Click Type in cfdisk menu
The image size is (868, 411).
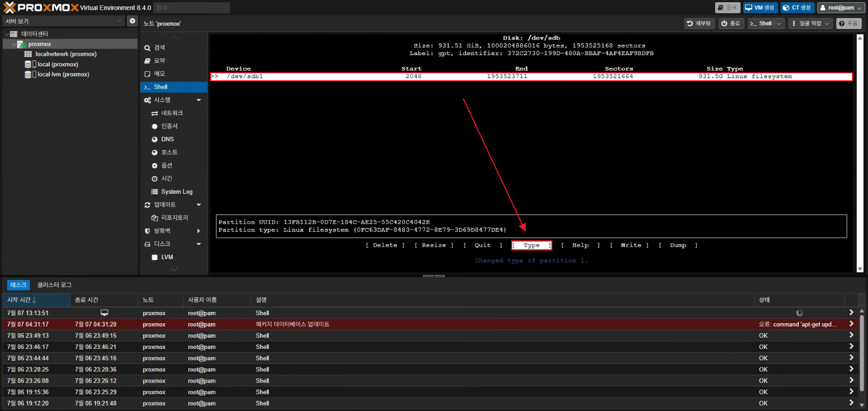point(532,245)
